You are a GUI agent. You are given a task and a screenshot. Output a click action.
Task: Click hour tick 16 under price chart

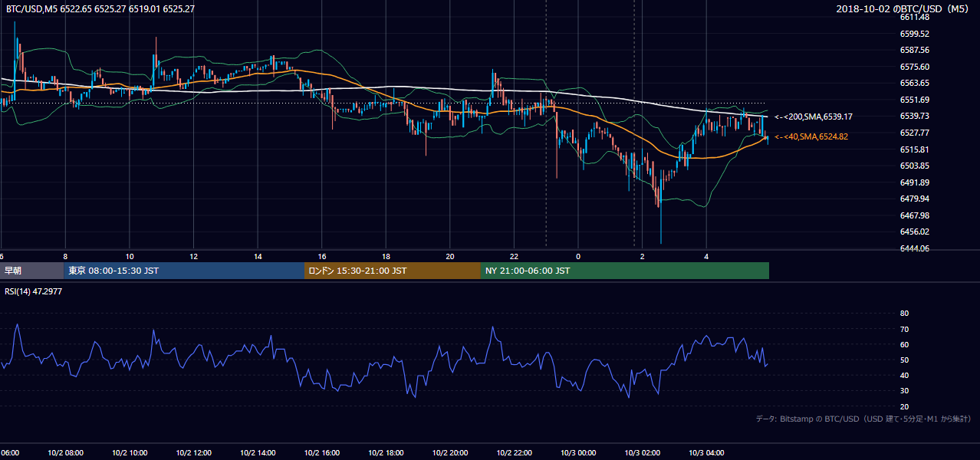point(322,256)
